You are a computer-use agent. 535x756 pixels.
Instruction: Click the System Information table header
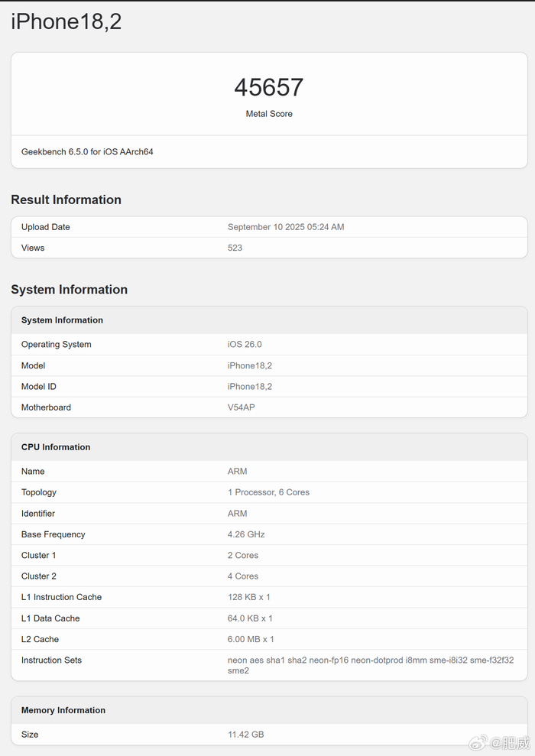pos(62,320)
